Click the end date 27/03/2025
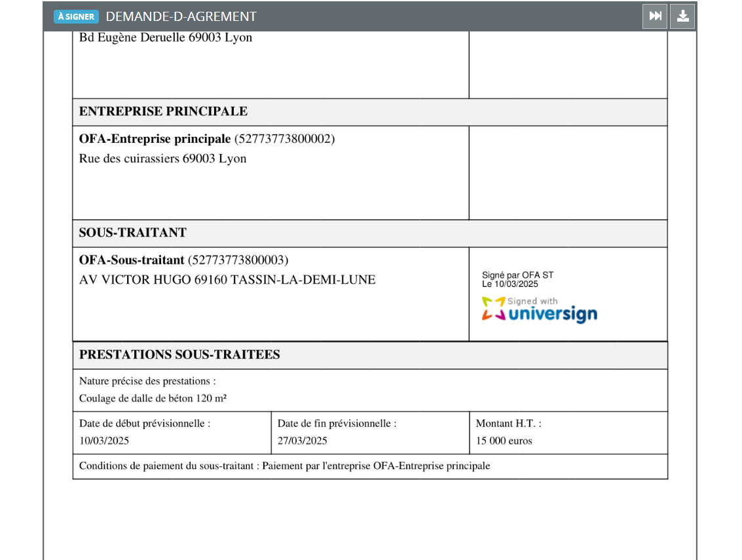This screenshot has width=742, height=560. [x=302, y=441]
